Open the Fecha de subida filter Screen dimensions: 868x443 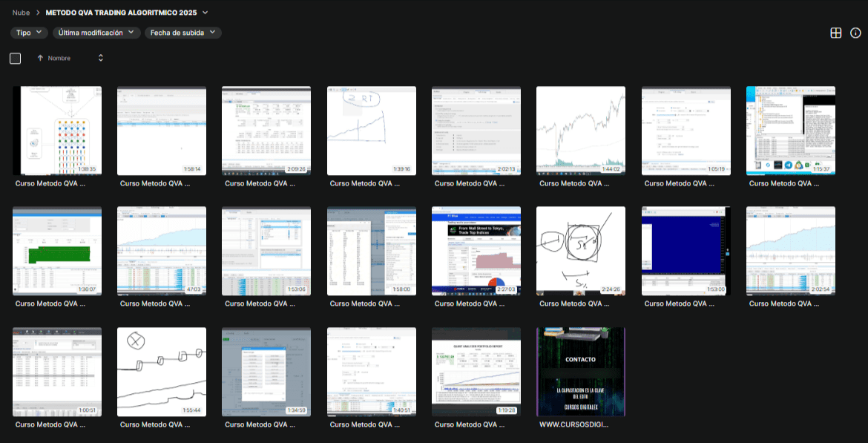click(x=183, y=33)
